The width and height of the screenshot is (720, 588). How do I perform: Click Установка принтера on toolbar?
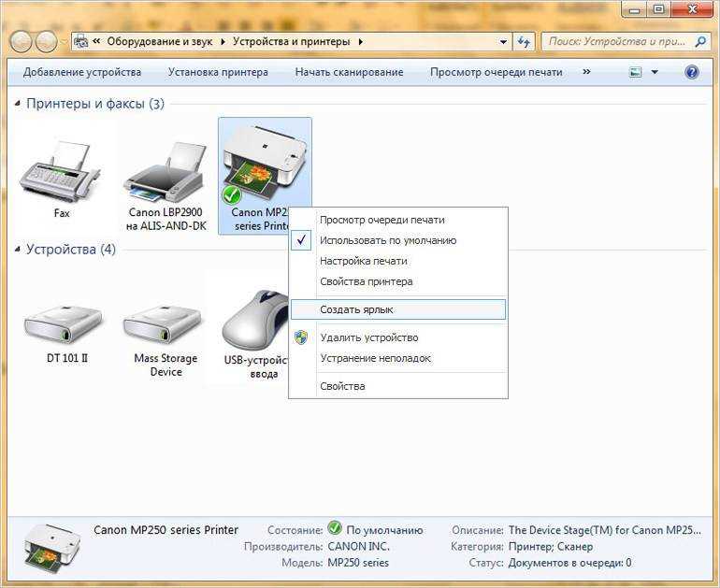pyautogui.click(x=218, y=72)
